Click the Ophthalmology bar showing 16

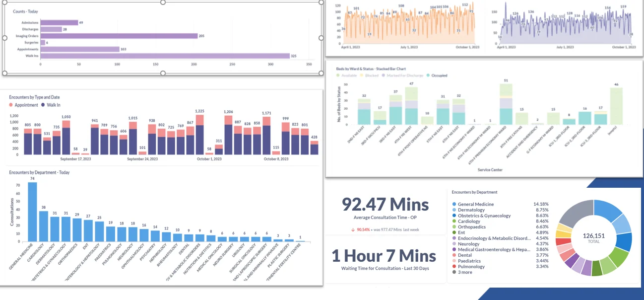144,235
